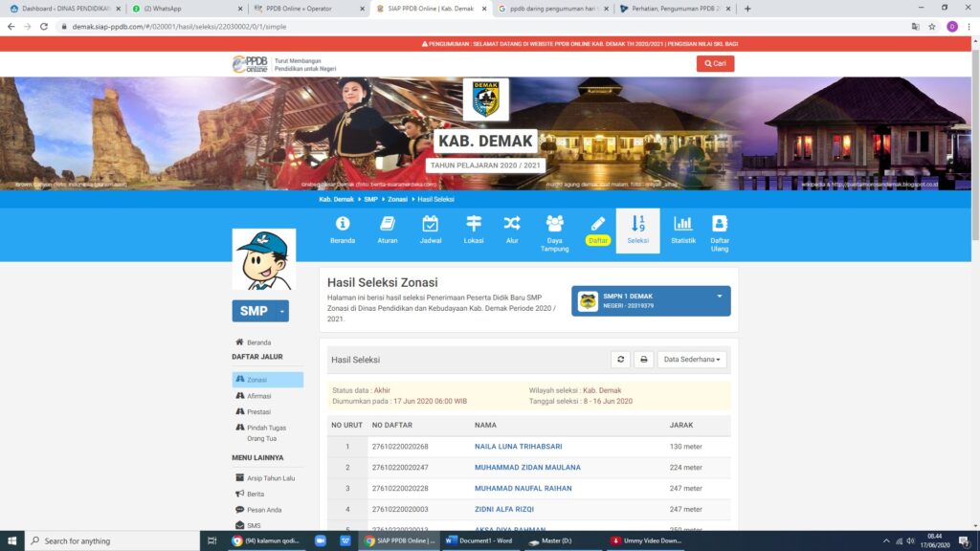
Task: Switch to the WhatsApp browser tab
Action: [182, 9]
